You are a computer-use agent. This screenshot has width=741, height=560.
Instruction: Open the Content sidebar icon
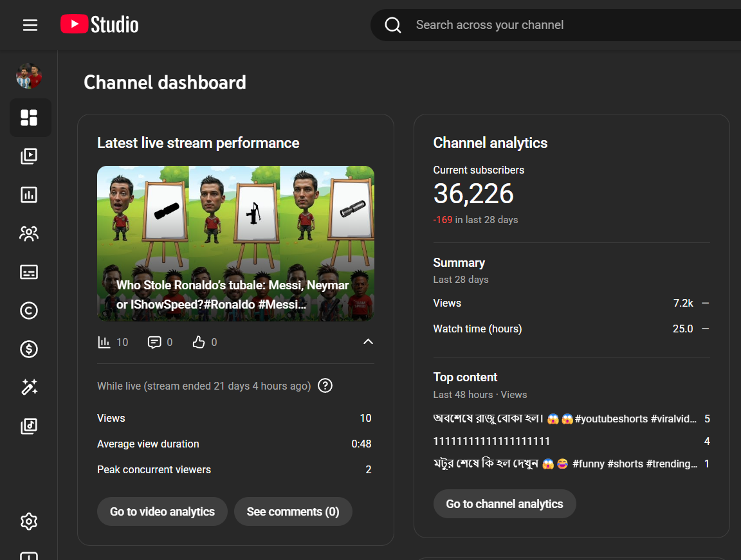coord(29,156)
